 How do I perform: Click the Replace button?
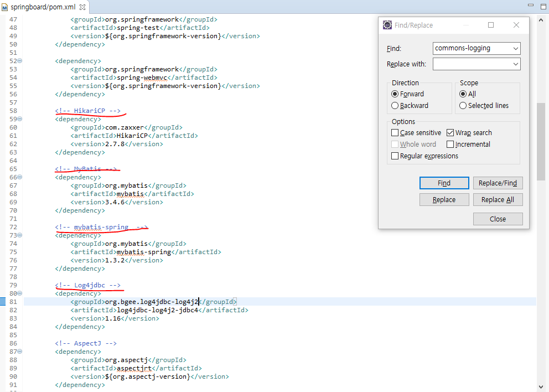[x=444, y=200]
